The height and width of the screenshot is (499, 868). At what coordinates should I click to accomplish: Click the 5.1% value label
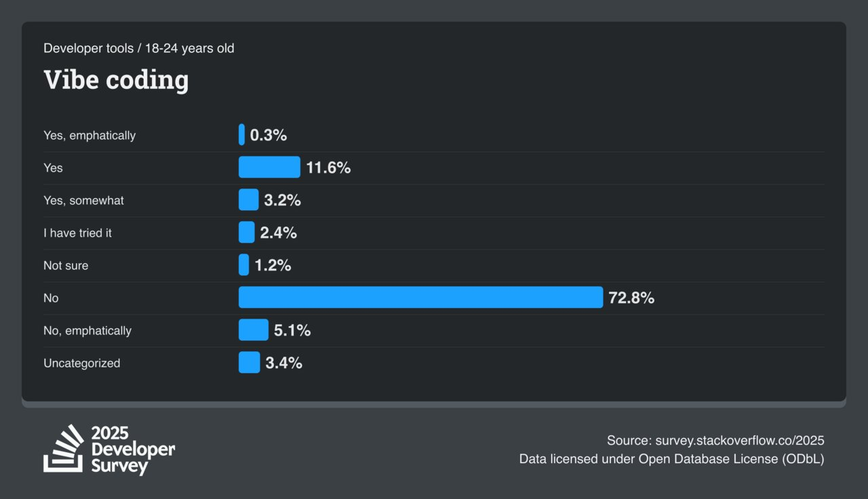[292, 330]
